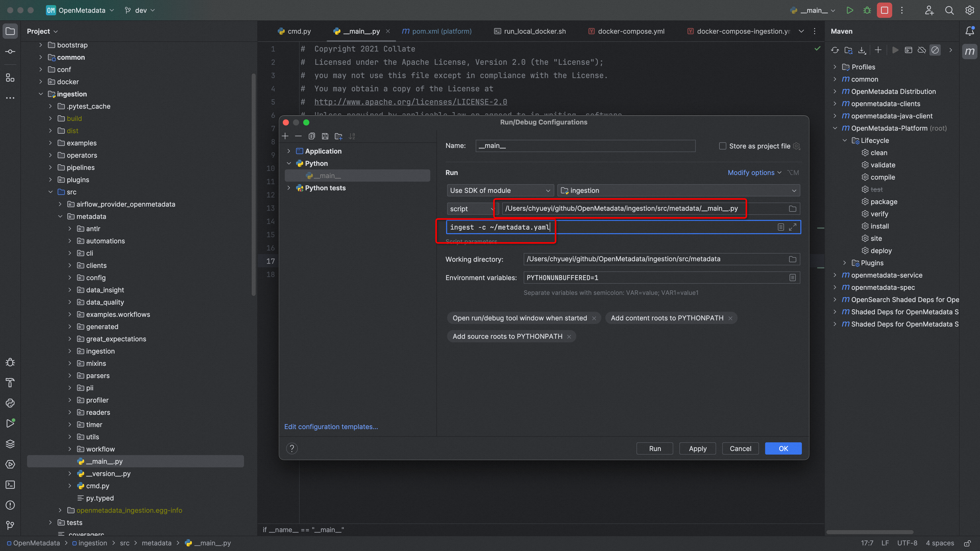Run the green play button in toolbar
The image size is (980, 551).
(x=850, y=10)
